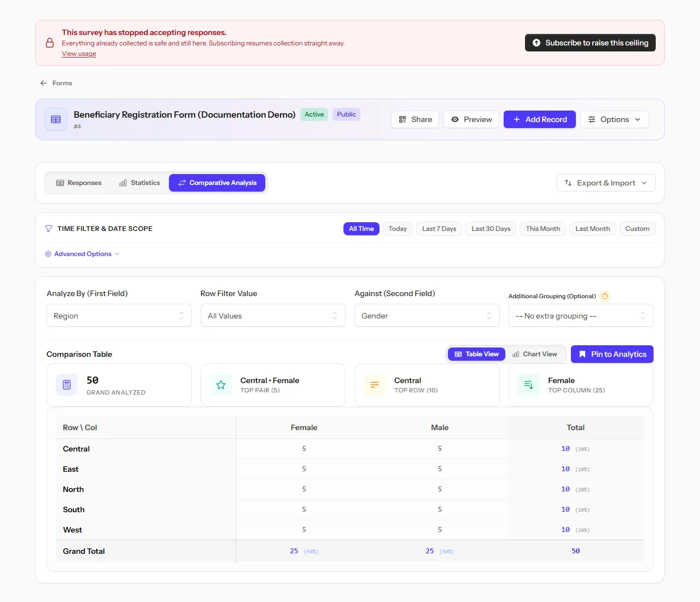Viewport: 700px width, 602px height.
Task: Click the Top Row lines icon
Action: 375,385
